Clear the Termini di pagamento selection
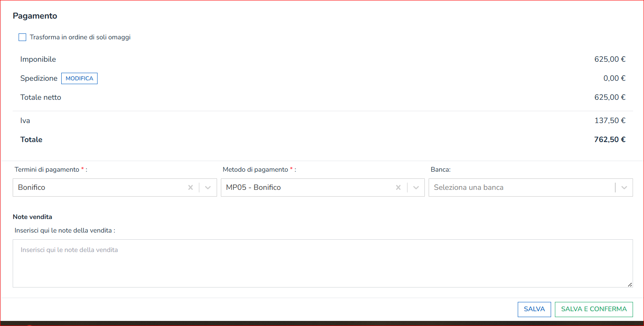 click(190, 188)
